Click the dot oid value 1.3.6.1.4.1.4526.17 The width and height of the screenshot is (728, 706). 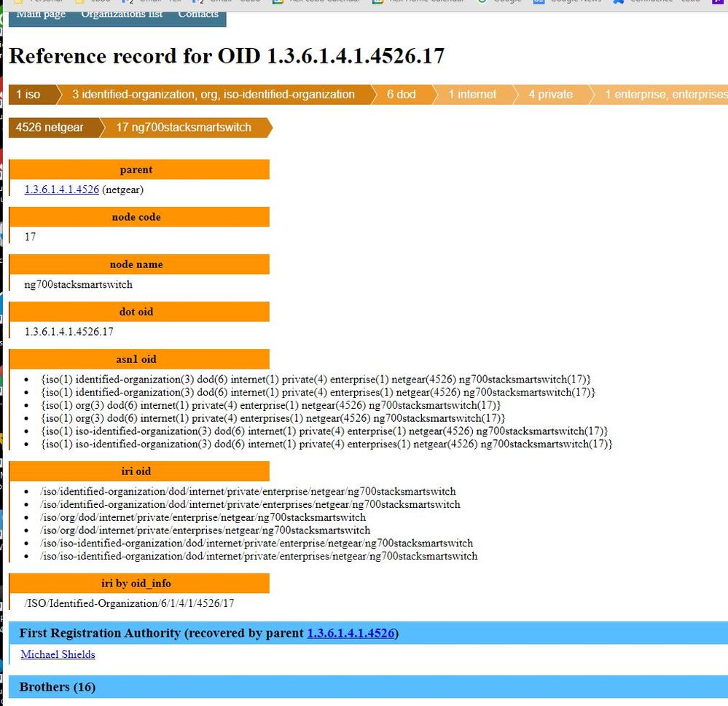click(69, 332)
